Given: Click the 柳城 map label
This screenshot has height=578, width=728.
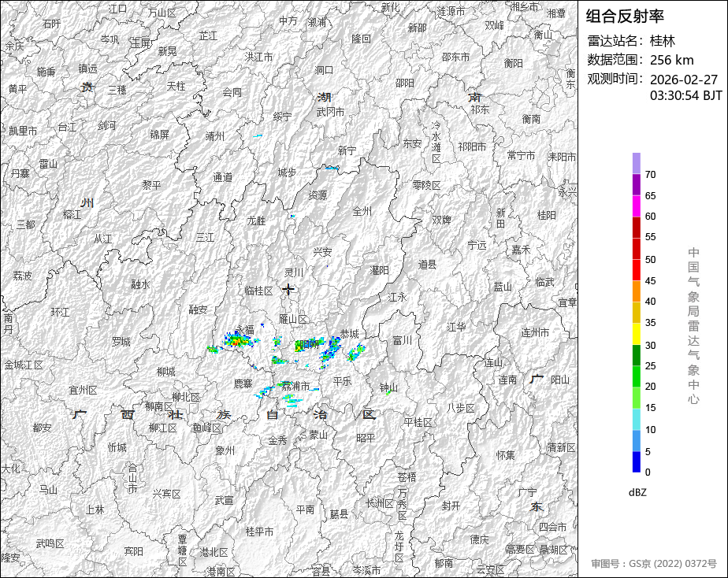Looking at the screenshot, I should point(165,372).
